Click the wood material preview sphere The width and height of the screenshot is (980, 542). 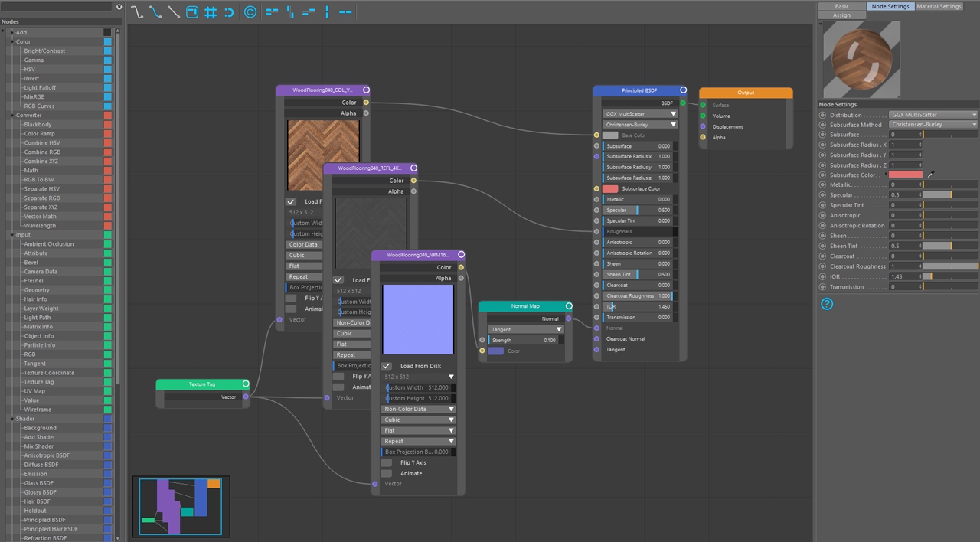[x=862, y=60]
